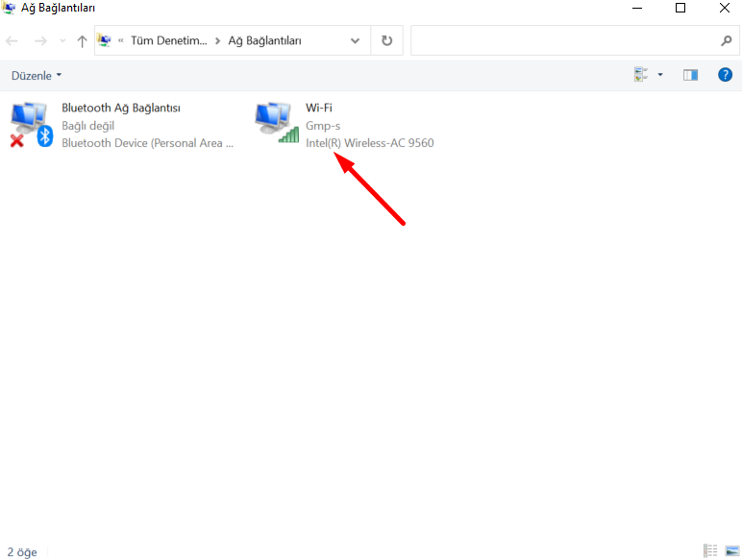Click the Bluetooth Ağ Bağlantısı label

[121, 108]
